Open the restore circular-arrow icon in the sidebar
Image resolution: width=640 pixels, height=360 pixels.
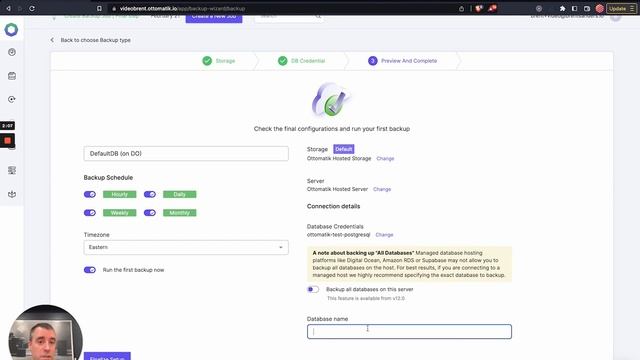pos(12,99)
